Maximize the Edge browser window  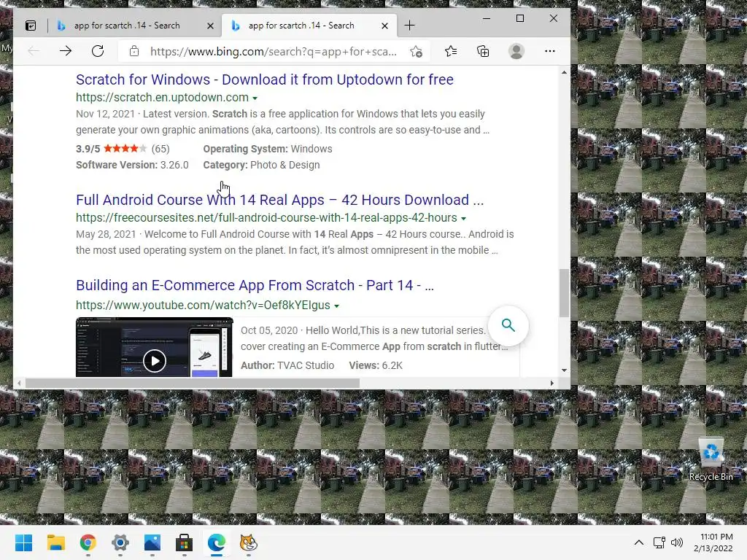tap(519, 18)
